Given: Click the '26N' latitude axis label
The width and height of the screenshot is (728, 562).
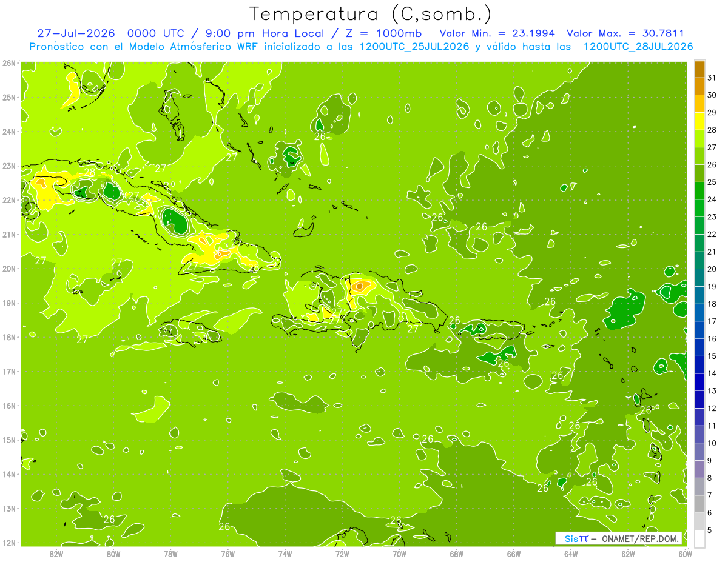Looking at the screenshot, I should [9, 63].
